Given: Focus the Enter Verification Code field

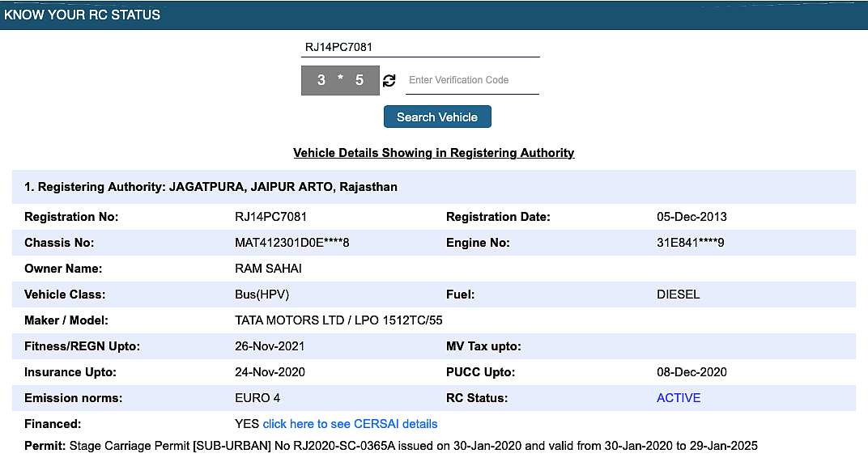Looking at the screenshot, I should pyautogui.click(x=472, y=80).
